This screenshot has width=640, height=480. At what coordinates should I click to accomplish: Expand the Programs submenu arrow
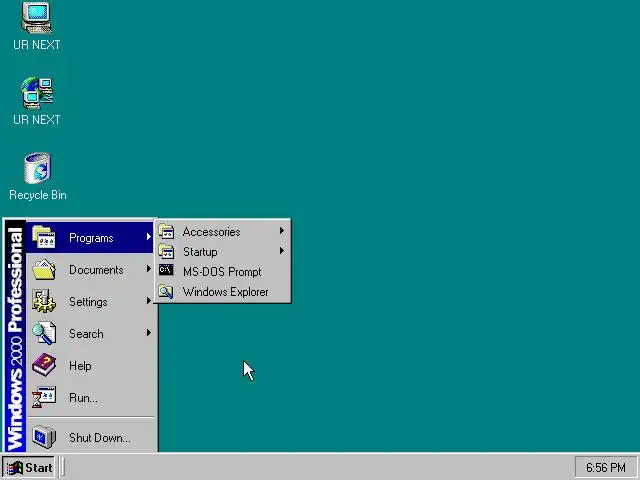click(149, 237)
